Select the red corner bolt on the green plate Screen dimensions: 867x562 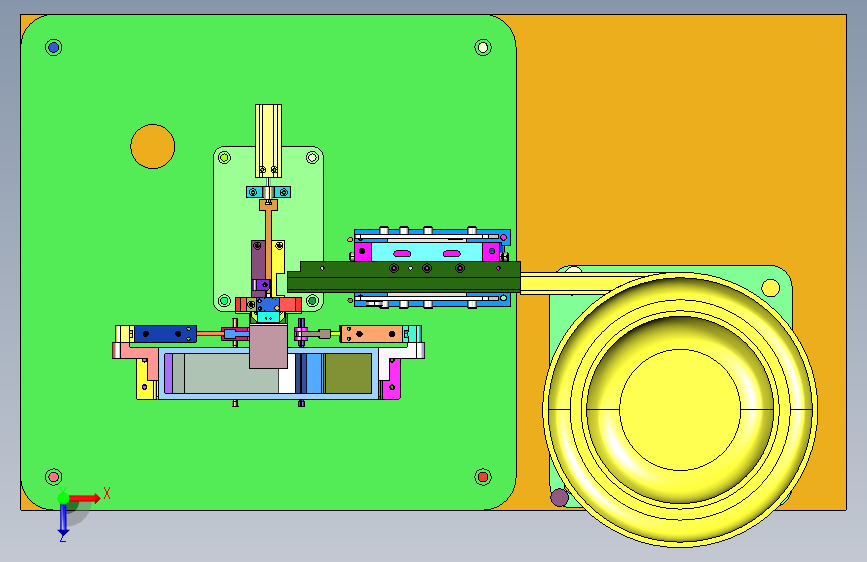pyautogui.click(x=483, y=477)
